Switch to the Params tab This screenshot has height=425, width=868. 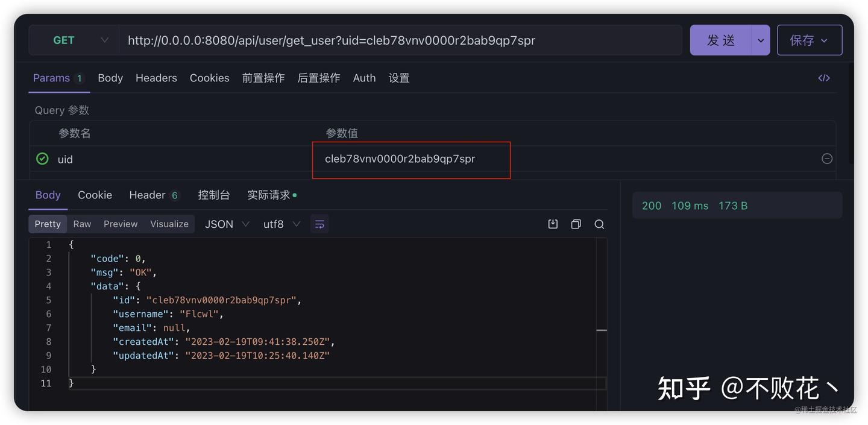[x=58, y=78]
